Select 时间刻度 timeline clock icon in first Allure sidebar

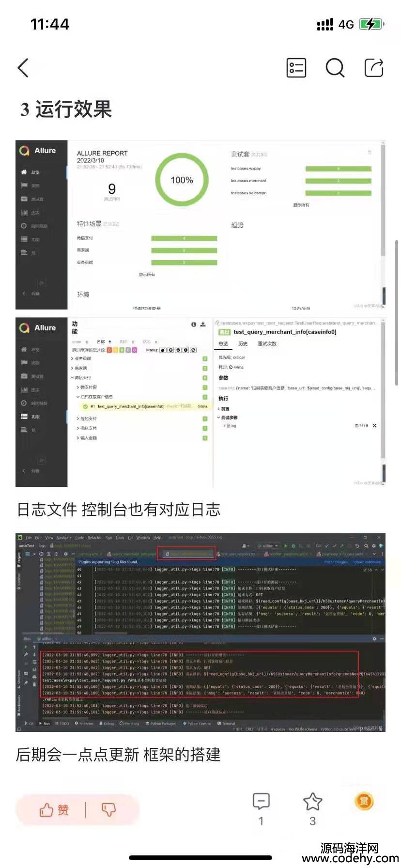[x=24, y=226]
